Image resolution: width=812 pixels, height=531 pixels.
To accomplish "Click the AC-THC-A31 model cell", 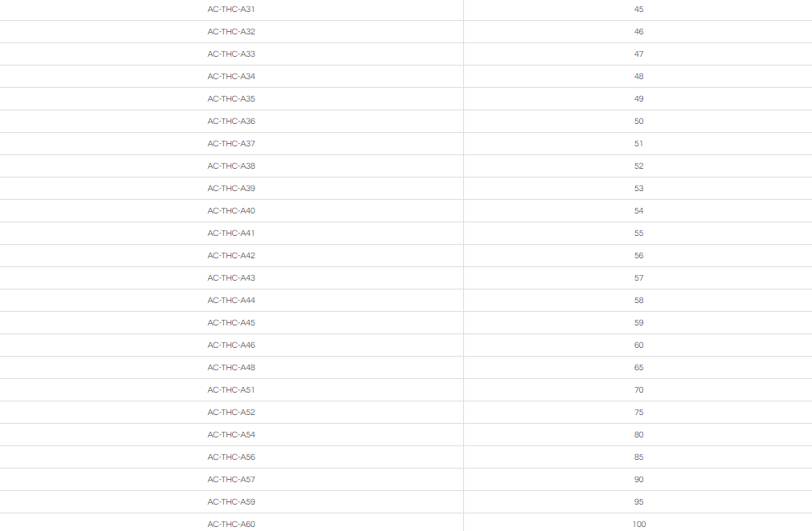I will tap(231, 10).
